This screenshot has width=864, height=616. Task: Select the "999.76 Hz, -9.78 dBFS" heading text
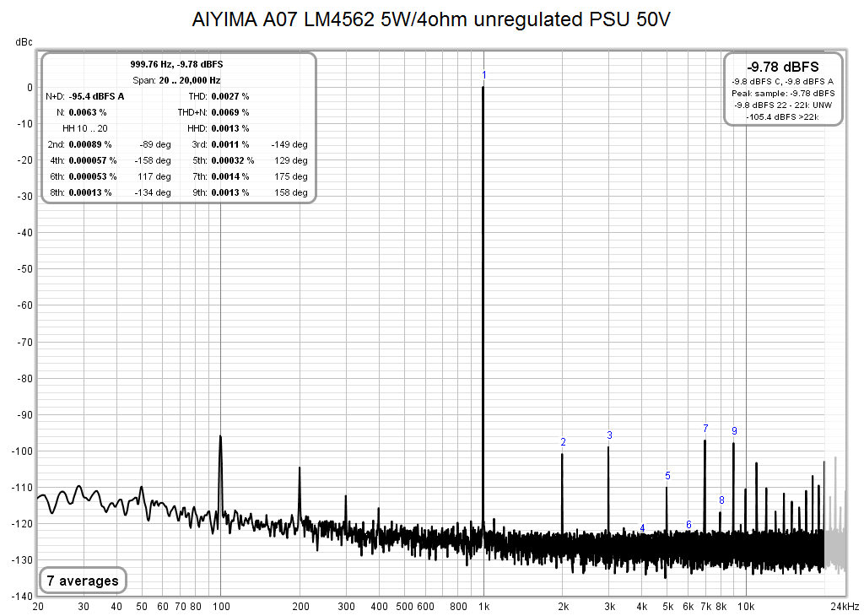(177, 64)
